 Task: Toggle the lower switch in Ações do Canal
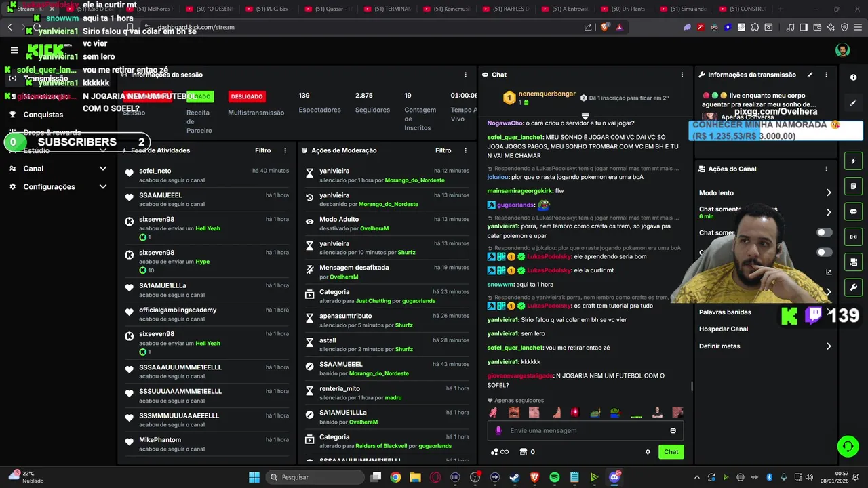click(824, 252)
